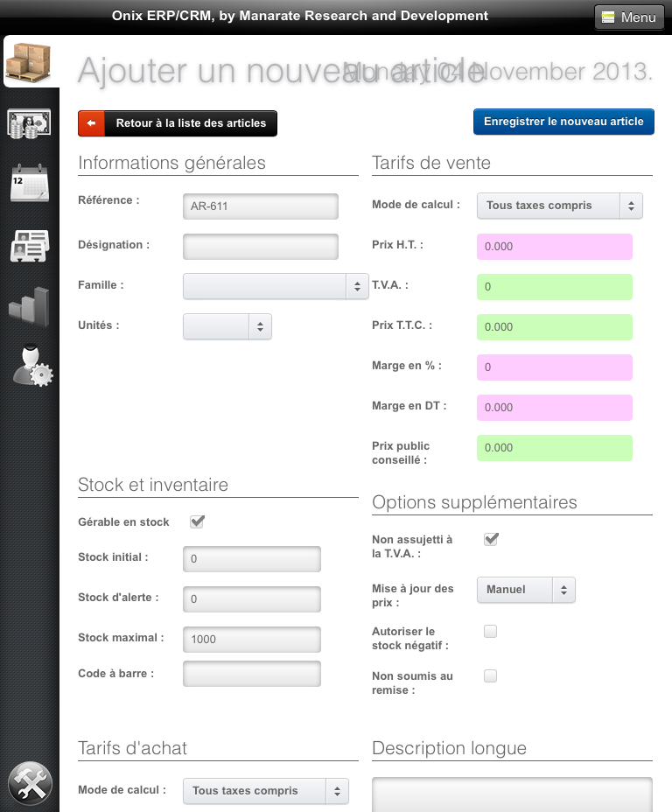
Task: Click the Informations générales heading
Action: tap(171, 163)
